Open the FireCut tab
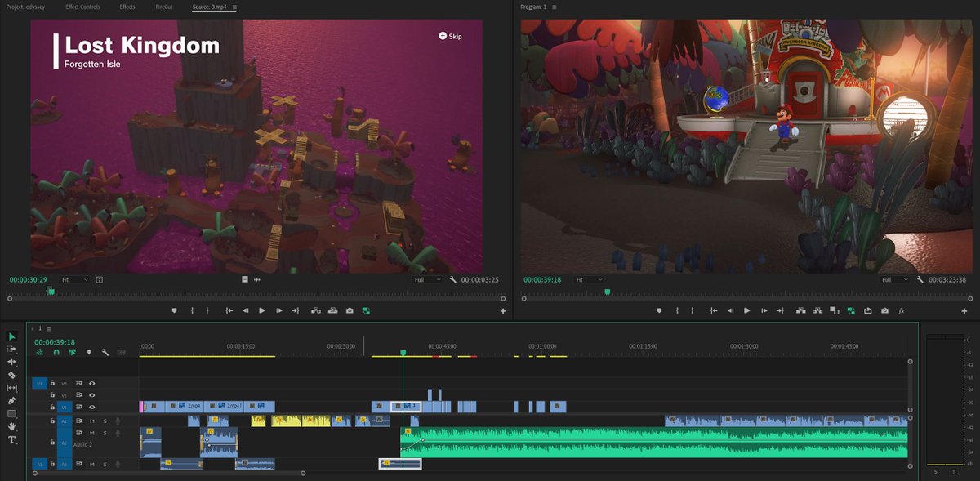The image size is (980, 481). pos(164,7)
